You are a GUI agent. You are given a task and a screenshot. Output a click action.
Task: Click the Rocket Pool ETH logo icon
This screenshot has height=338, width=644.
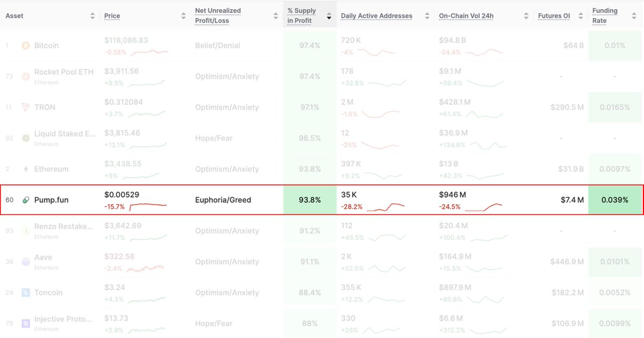(26, 76)
